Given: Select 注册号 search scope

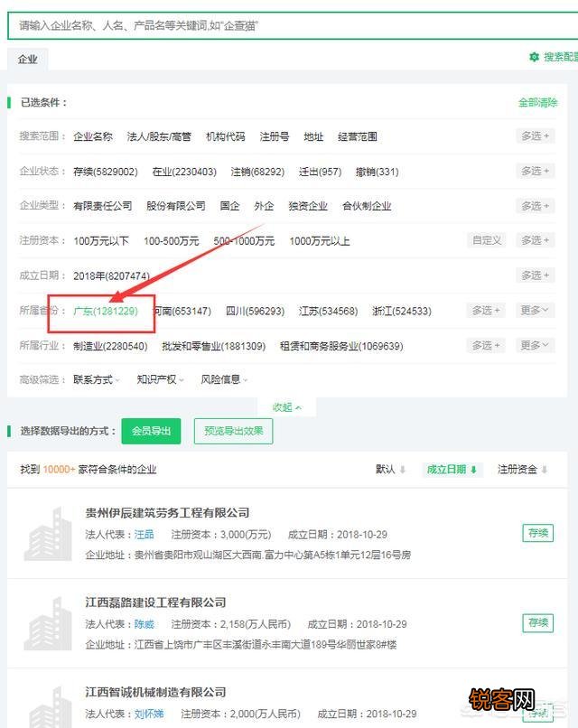Looking at the screenshot, I should coord(275,136).
